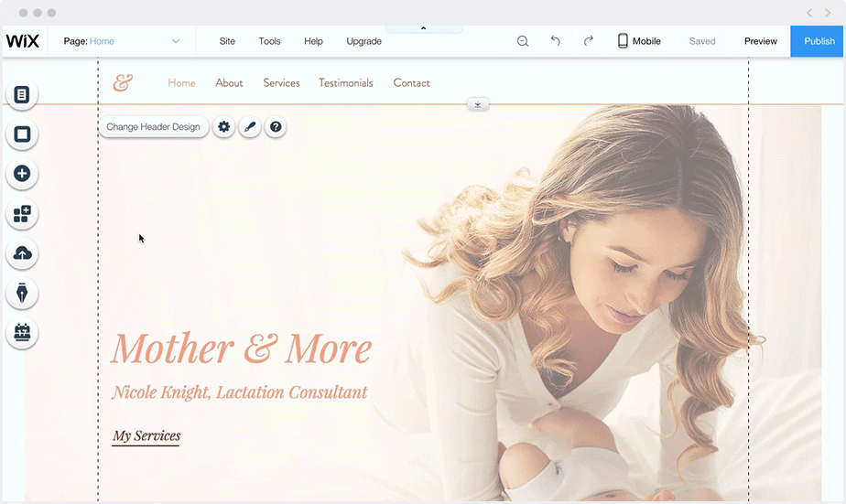
Task: Open header design paintbrush icon
Action: (250, 126)
